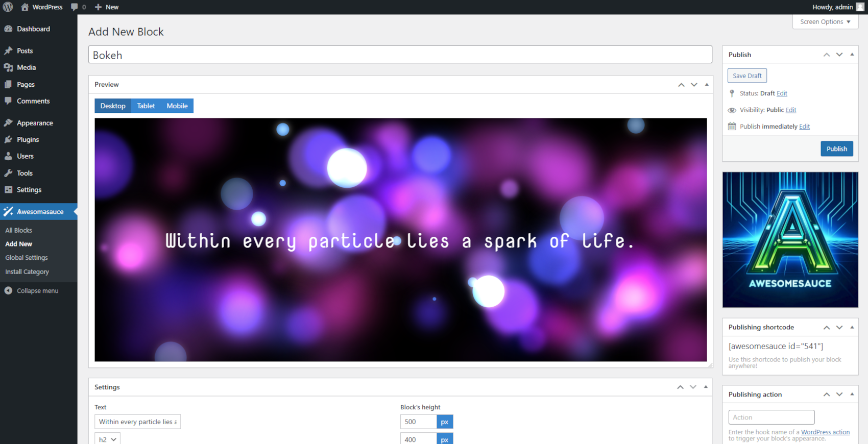Collapse the Publishing shortcode panel triangle
Image resolution: width=868 pixels, height=444 pixels.
[x=852, y=327]
